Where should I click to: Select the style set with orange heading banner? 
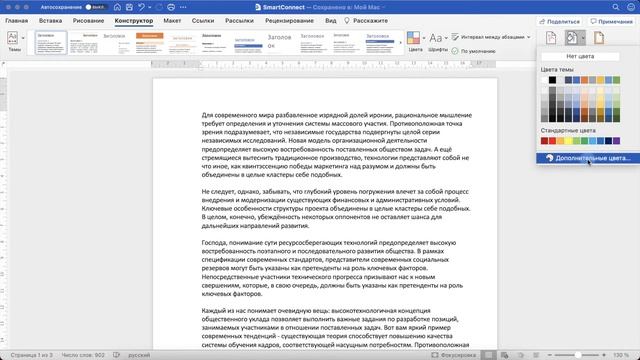[149, 43]
